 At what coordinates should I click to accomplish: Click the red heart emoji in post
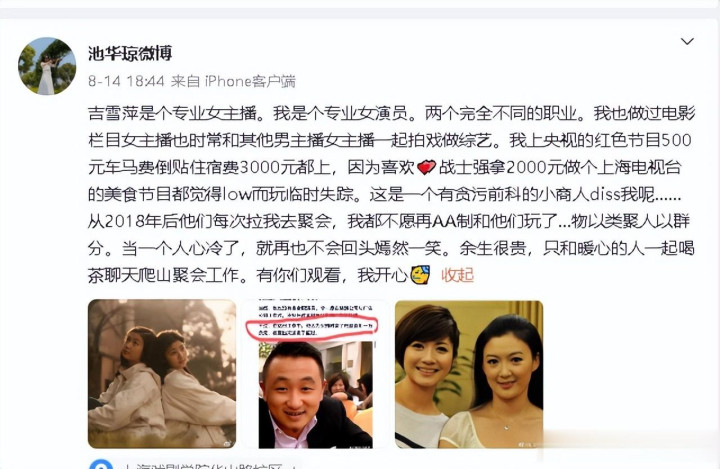(426, 167)
